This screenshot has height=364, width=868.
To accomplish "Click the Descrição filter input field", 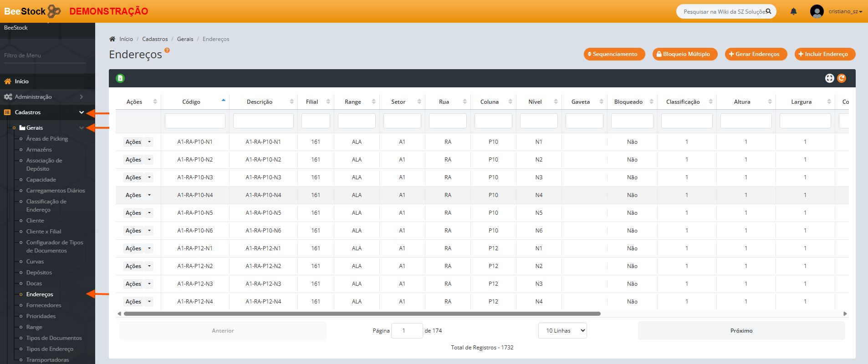I will tap(263, 121).
